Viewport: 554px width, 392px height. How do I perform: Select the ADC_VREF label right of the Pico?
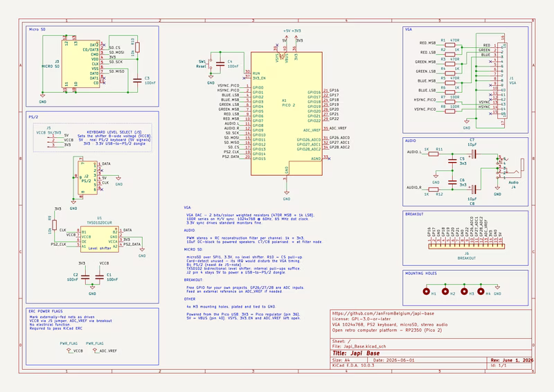(338, 128)
